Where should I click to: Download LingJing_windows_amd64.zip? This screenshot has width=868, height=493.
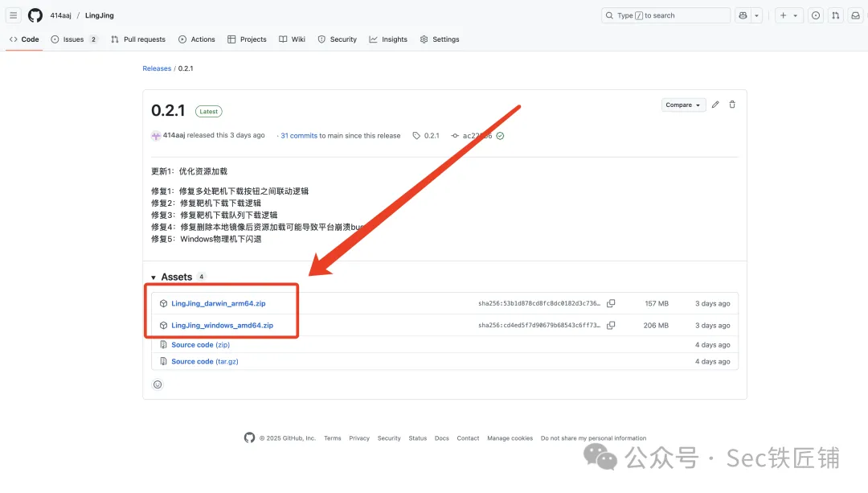tap(222, 326)
